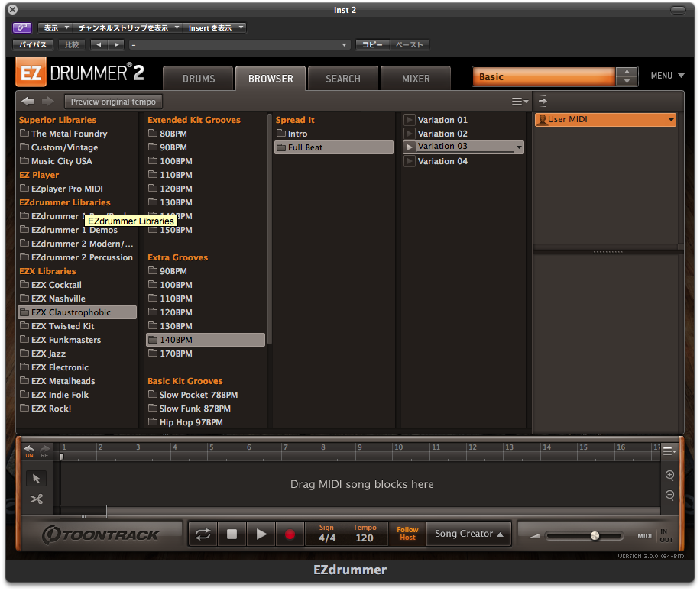Go to previous preset in plugin header
700x591 pixels.
[99, 44]
